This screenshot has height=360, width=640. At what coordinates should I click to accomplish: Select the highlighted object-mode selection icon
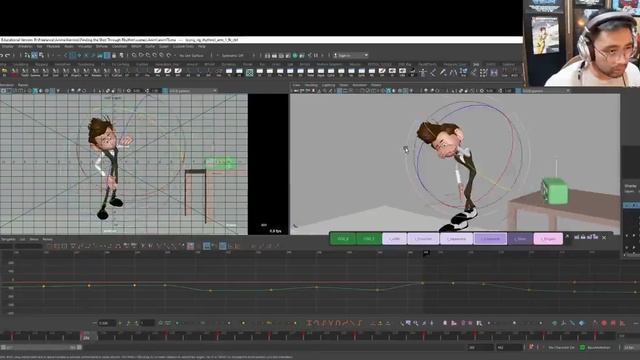pyautogui.click(x=35, y=55)
